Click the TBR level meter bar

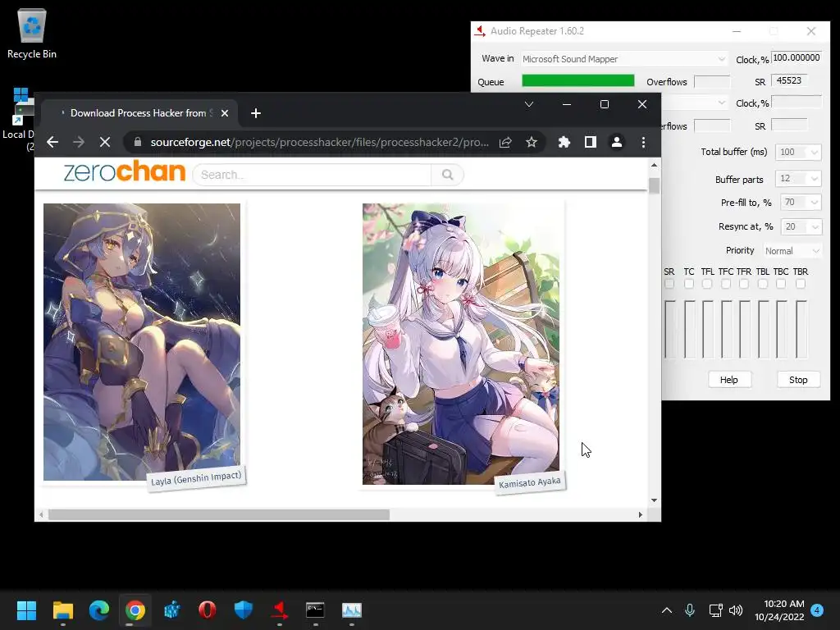tap(801, 330)
